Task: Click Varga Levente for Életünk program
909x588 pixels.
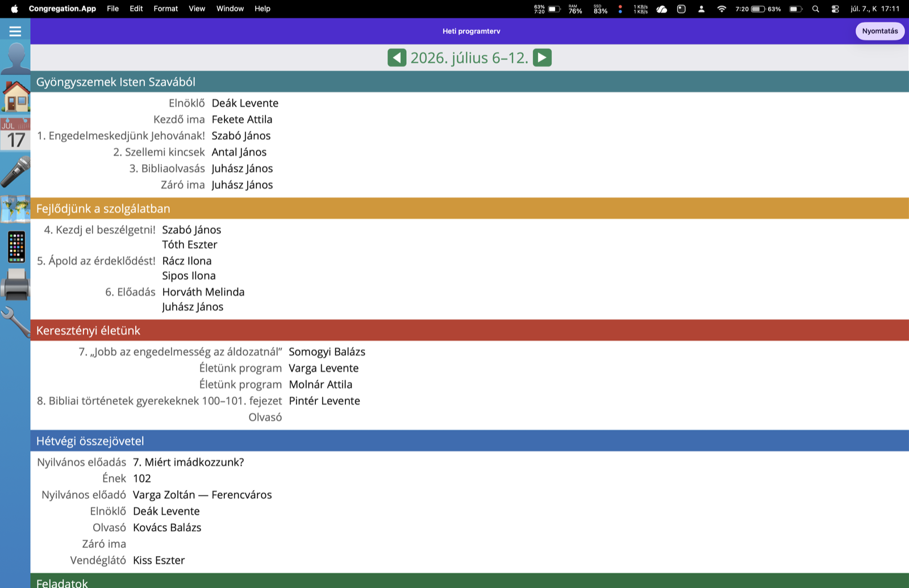Action: (324, 368)
